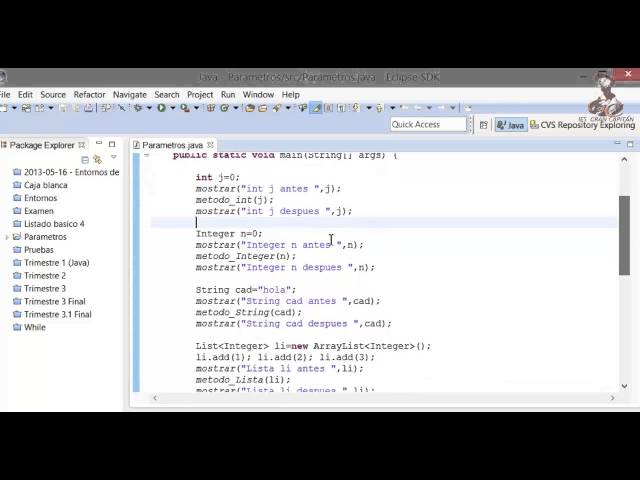Click the Save All toolbar icon
640x480 pixels.
coord(76,108)
